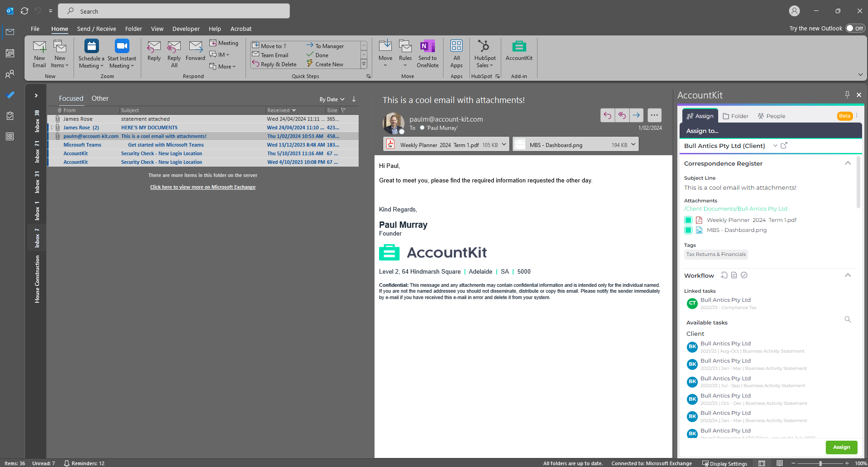The height and width of the screenshot is (467, 868).
Task: Open the Calendar in the left rail
Action: (10, 53)
